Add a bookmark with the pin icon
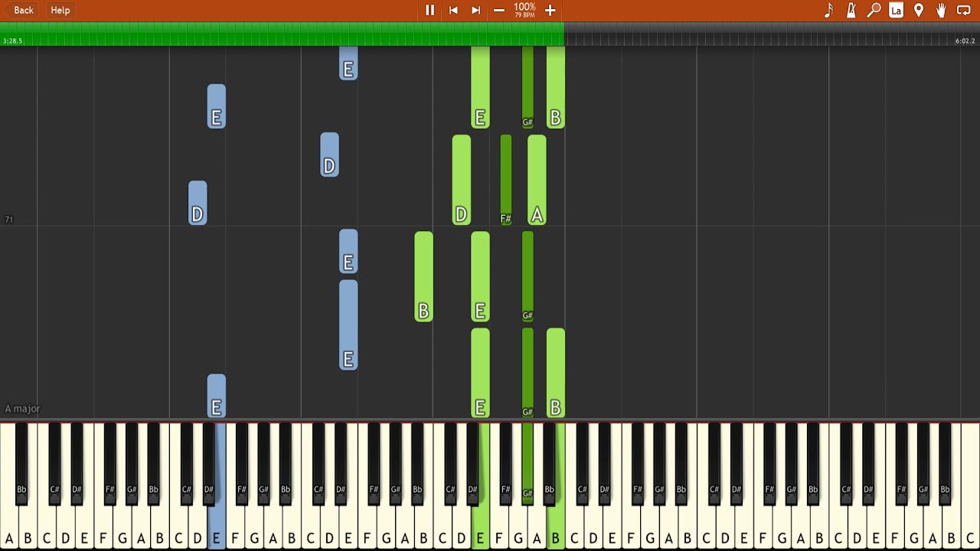The image size is (980, 551). pos(919,10)
